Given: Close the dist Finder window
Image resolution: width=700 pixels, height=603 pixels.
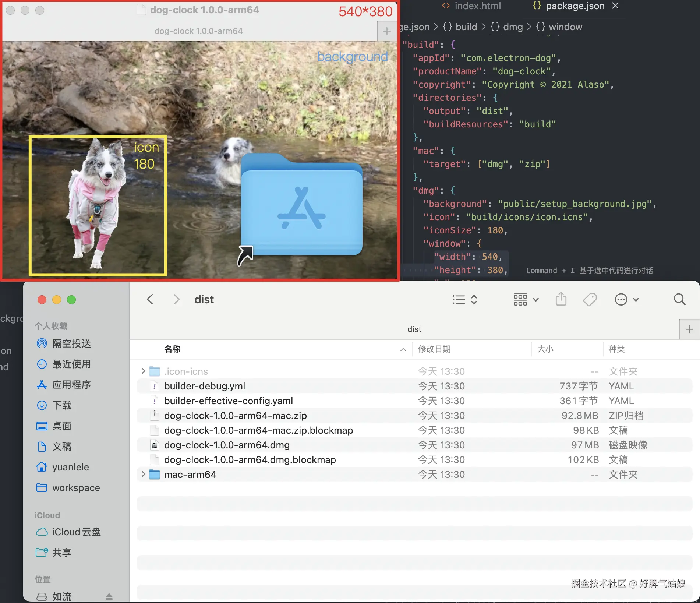Looking at the screenshot, I should (x=42, y=300).
